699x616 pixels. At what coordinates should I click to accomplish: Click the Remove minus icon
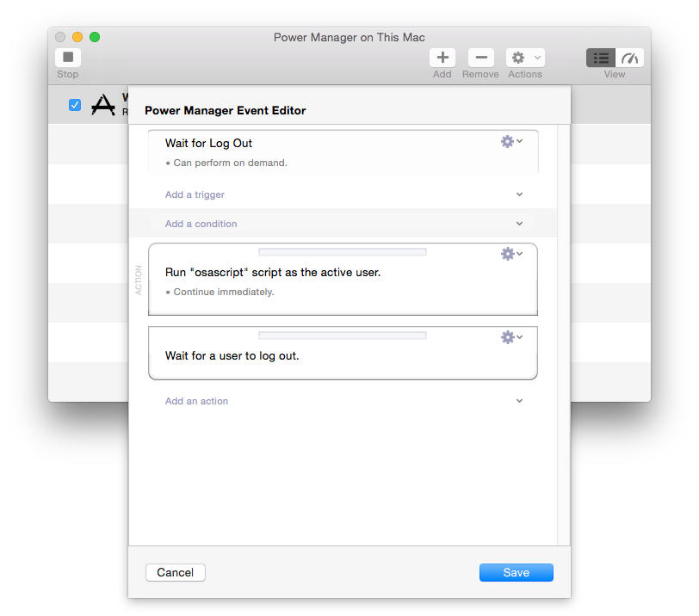point(481,58)
